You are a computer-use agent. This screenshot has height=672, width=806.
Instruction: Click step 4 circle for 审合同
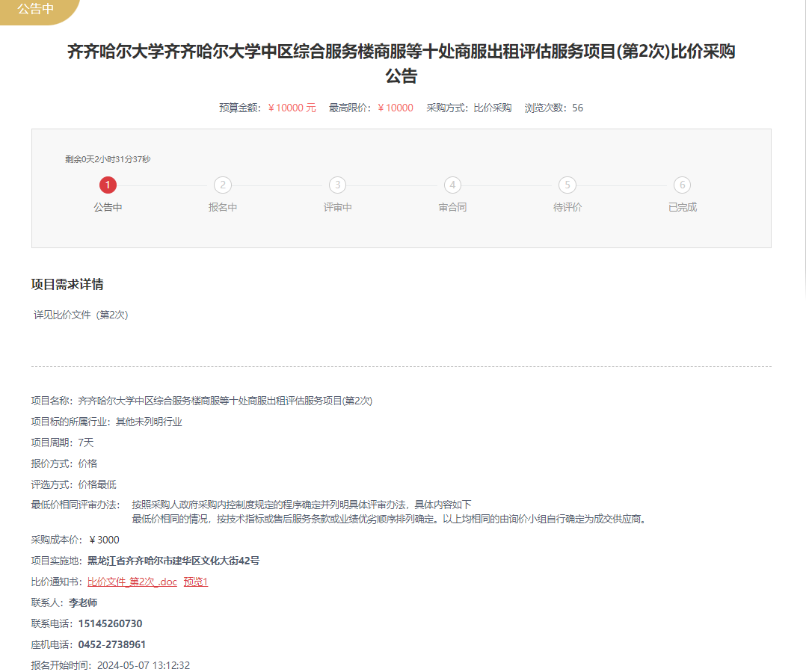coord(452,185)
